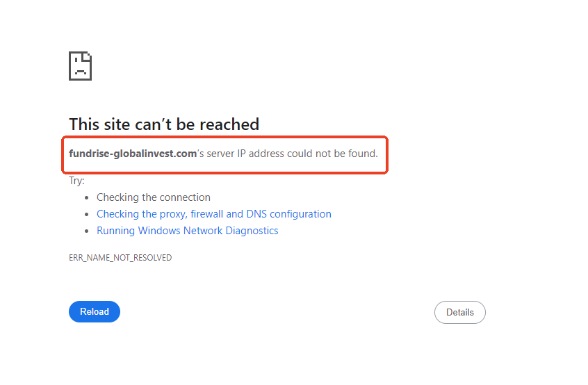Click the bullet beside "Checking the connection"
The width and height of the screenshot is (588, 385).
pos(86,197)
